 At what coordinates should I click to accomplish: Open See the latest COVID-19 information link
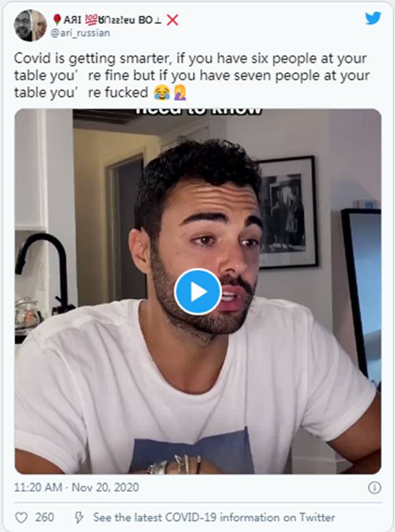click(x=214, y=518)
